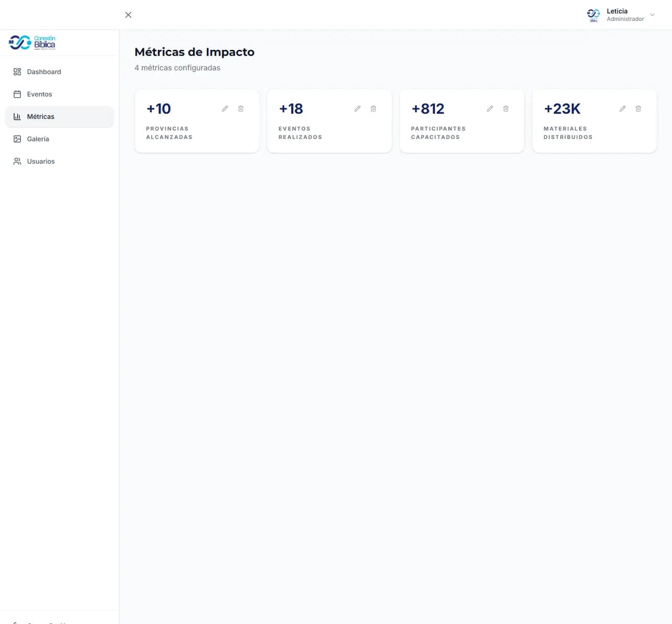
Task: Edit the Participantes Capacitados metric
Action: tap(490, 109)
